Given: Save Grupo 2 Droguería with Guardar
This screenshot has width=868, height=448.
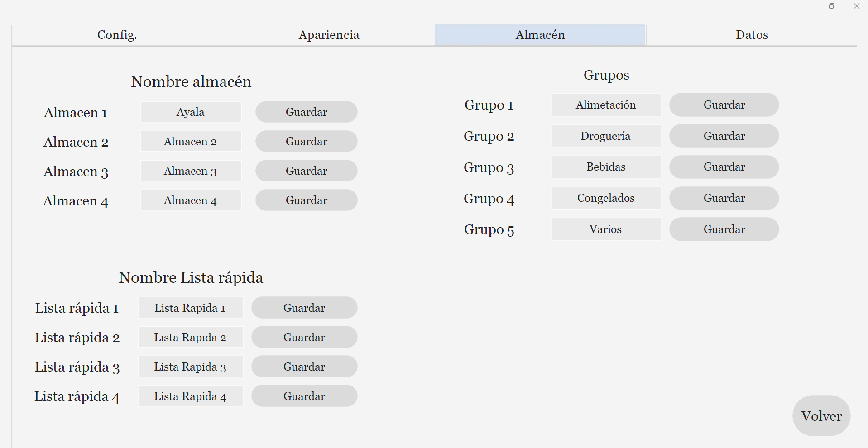Looking at the screenshot, I should (x=724, y=136).
